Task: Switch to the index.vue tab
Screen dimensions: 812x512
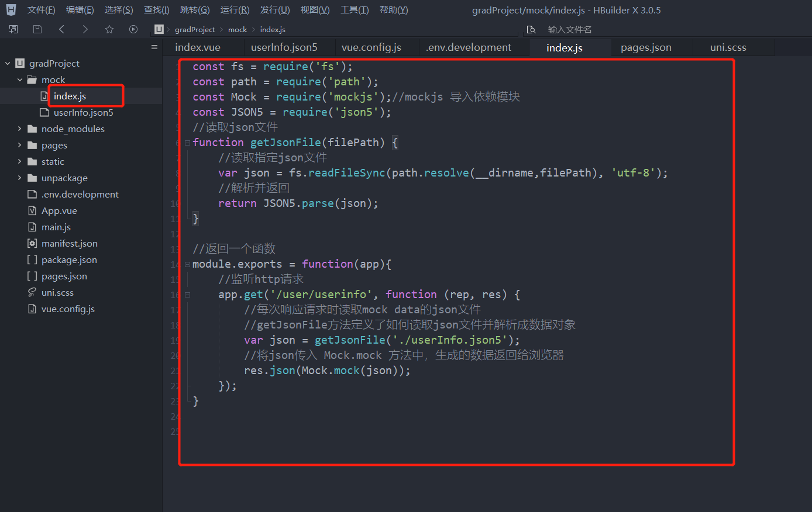Action: 198,47
